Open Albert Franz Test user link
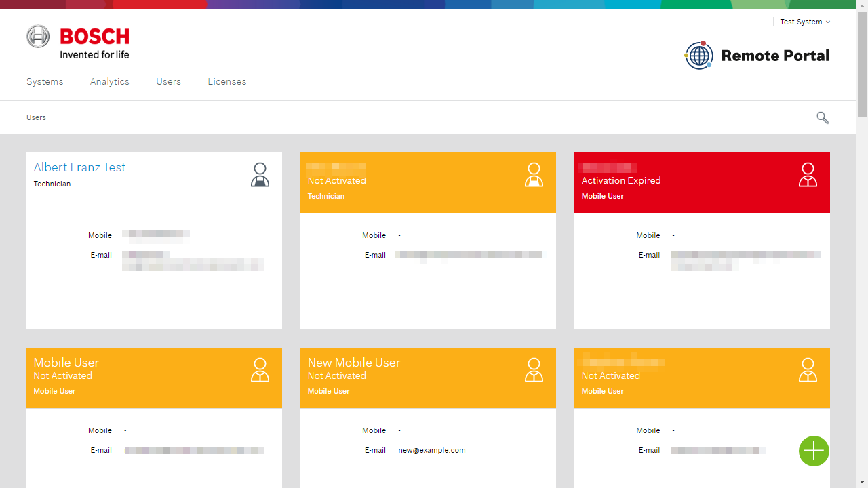Image resolution: width=868 pixels, height=488 pixels. (79, 167)
